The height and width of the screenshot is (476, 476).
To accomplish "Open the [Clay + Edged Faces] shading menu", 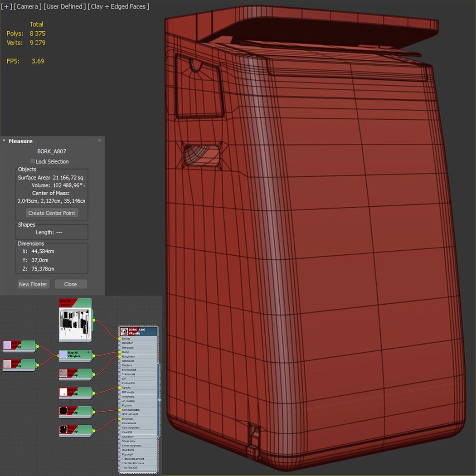I will (x=118, y=6).
